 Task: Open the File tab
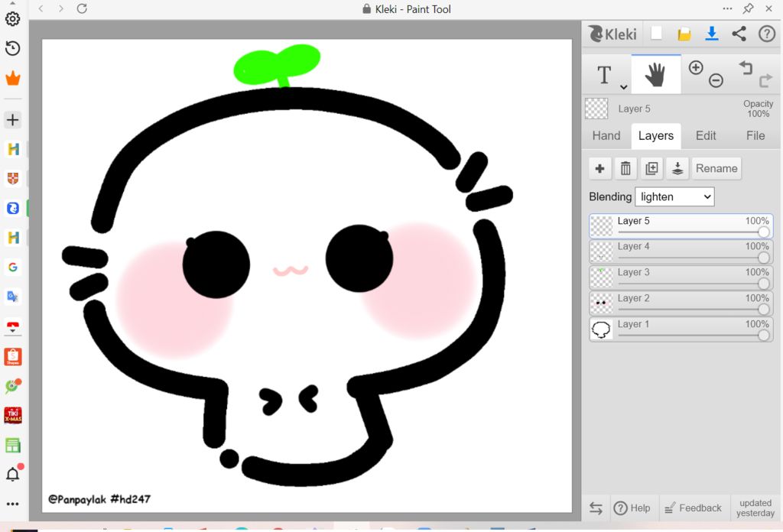click(755, 136)
